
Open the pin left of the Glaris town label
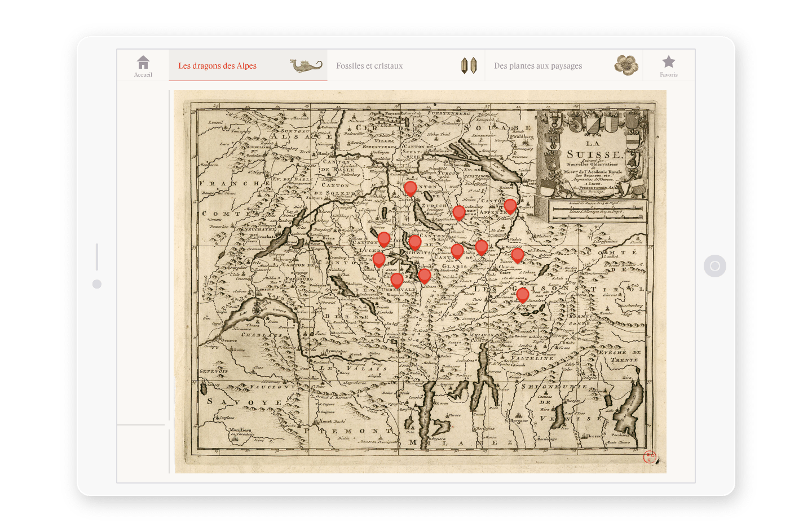coord(457,251)
